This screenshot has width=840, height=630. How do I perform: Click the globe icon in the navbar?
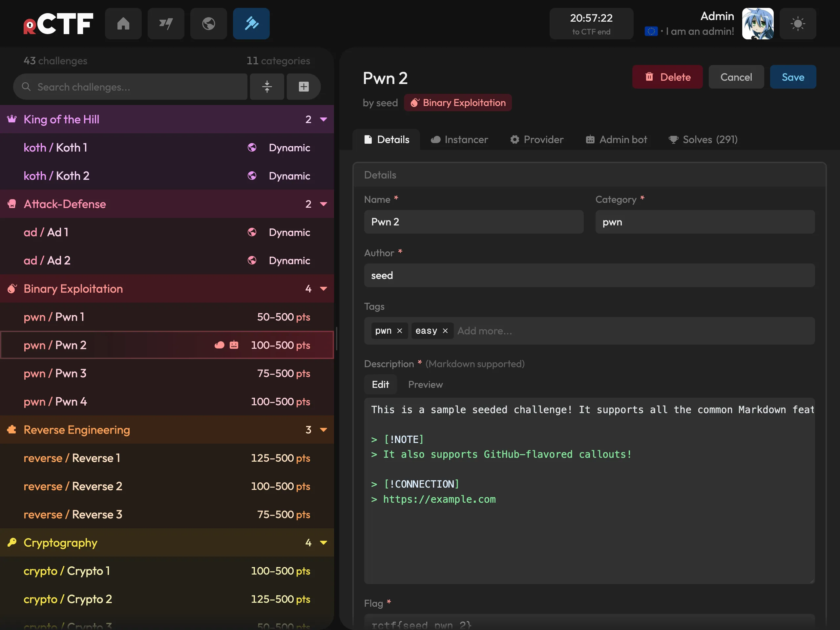pos(208,24)
